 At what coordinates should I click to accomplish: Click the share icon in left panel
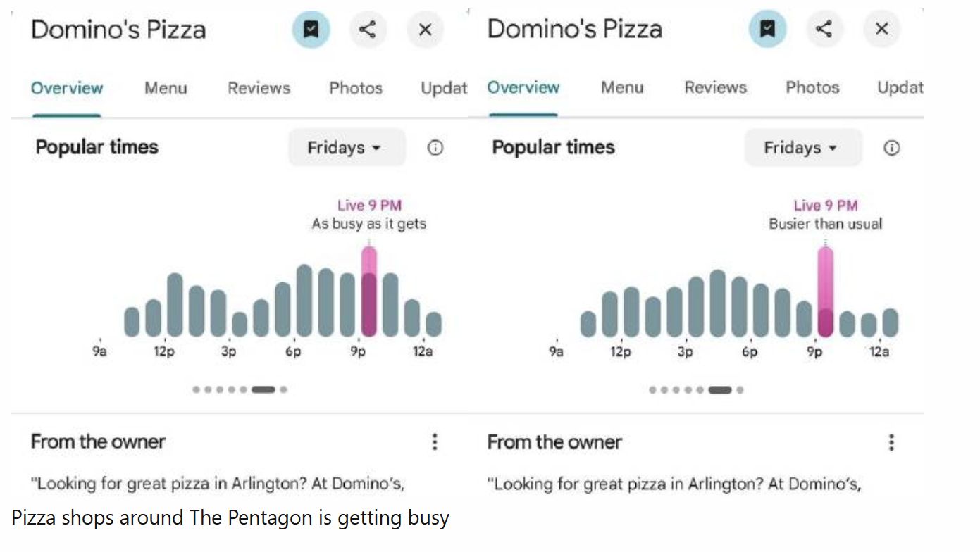click(368, 30)
